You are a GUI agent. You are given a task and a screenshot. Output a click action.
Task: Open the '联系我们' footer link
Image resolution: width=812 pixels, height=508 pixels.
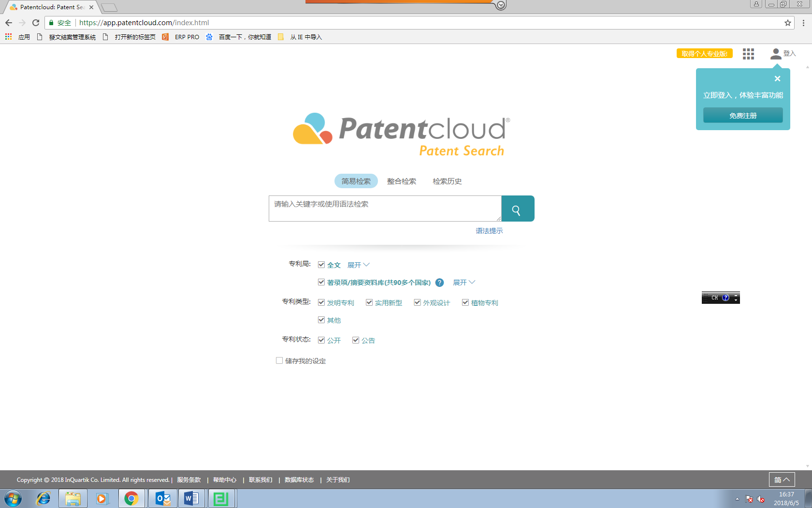pyautogui.click(x=261, y=480)
